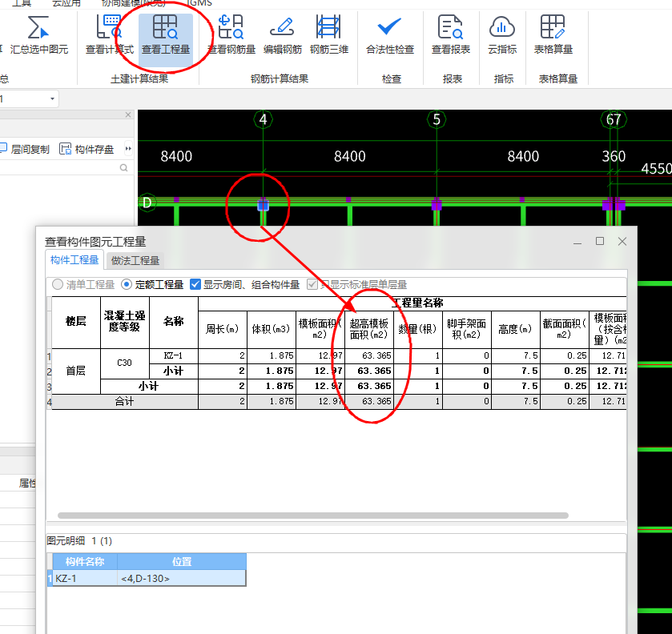
Task: Select C30 concrete grade cell
Action: click(125, 363)
